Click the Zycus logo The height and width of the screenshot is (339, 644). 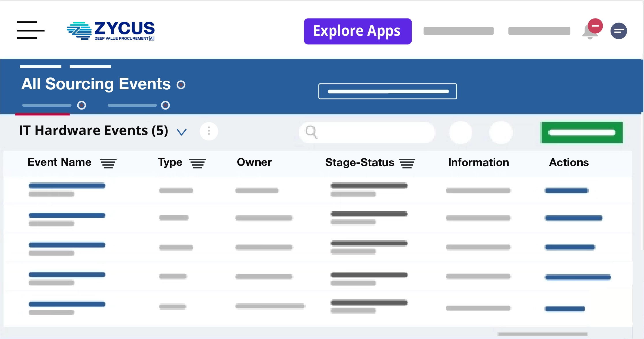click(111, 31)
